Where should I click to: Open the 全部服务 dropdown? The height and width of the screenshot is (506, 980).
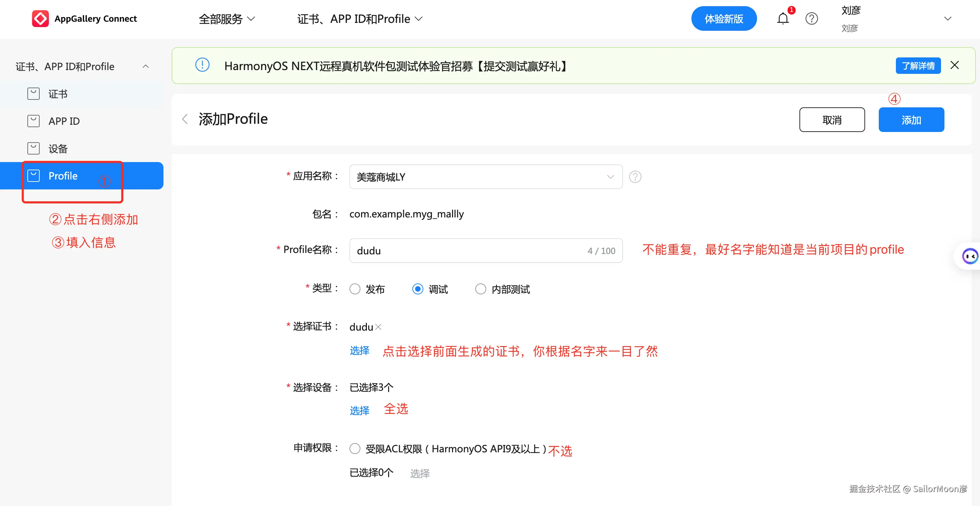[x=226, y=18]
